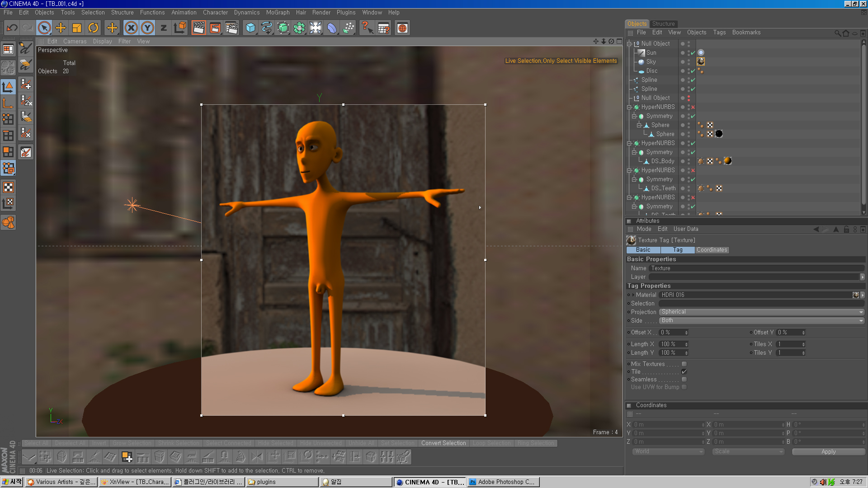Open the Character menu
This screenshot has height=488, width=868.
[215, 13]
